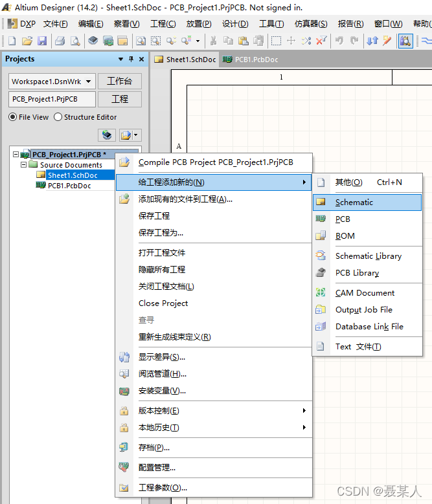This screenshot has width=432, height=504.
Task: Click the Rubber Stamp paste icon
Action: [x=258, y=41]
